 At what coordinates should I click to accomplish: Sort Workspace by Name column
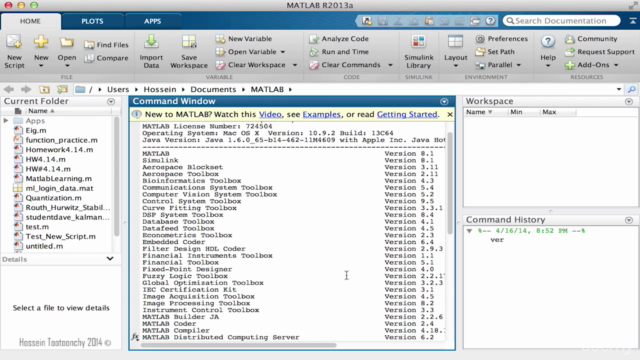coord(479,112)
